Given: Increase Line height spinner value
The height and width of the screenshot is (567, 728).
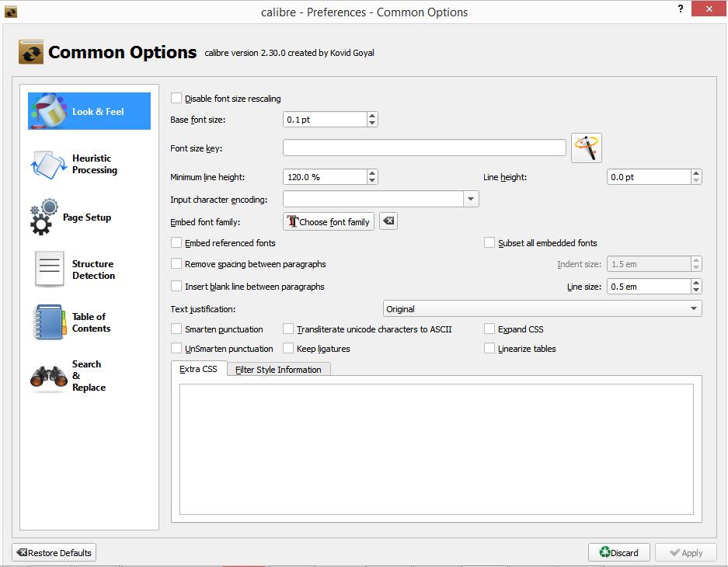Looking at the screenshot, I should [x=696, y=173].
